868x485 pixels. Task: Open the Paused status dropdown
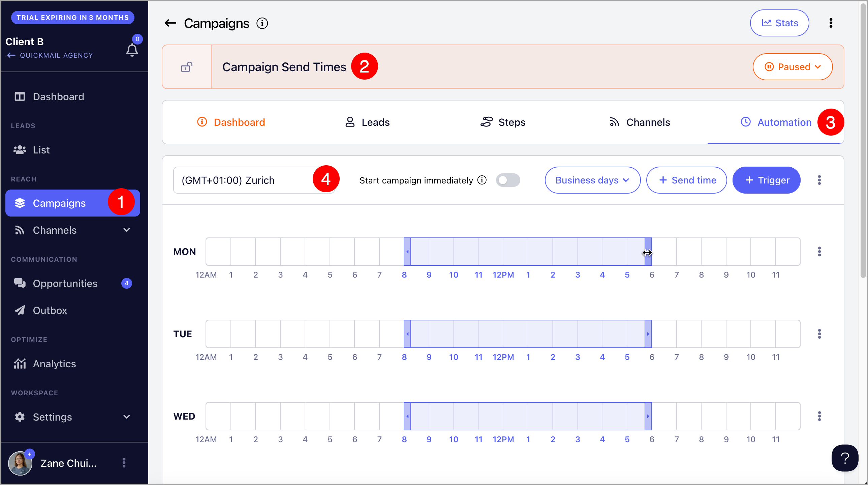pos(793,67)
